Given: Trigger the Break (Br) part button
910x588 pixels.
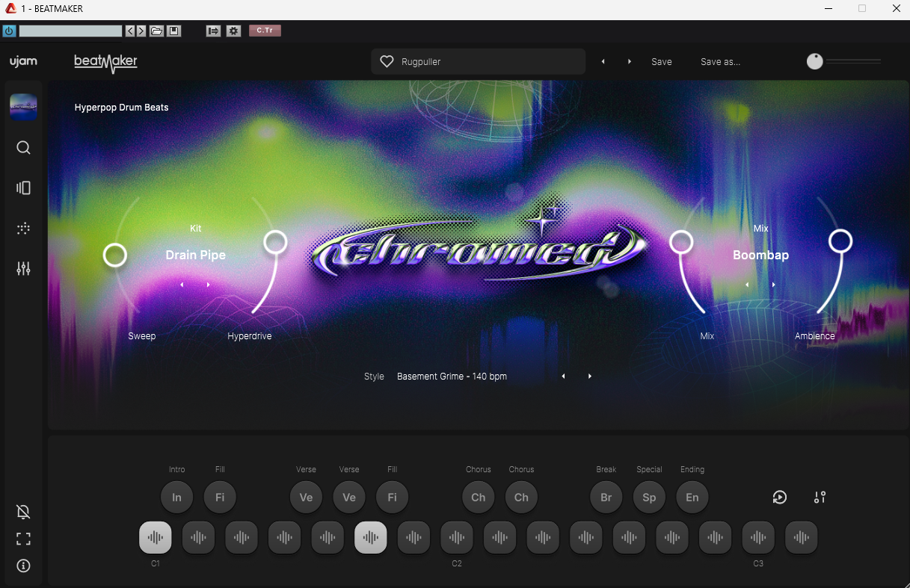Looking at the screenshot, I should (x=606, y=498).
